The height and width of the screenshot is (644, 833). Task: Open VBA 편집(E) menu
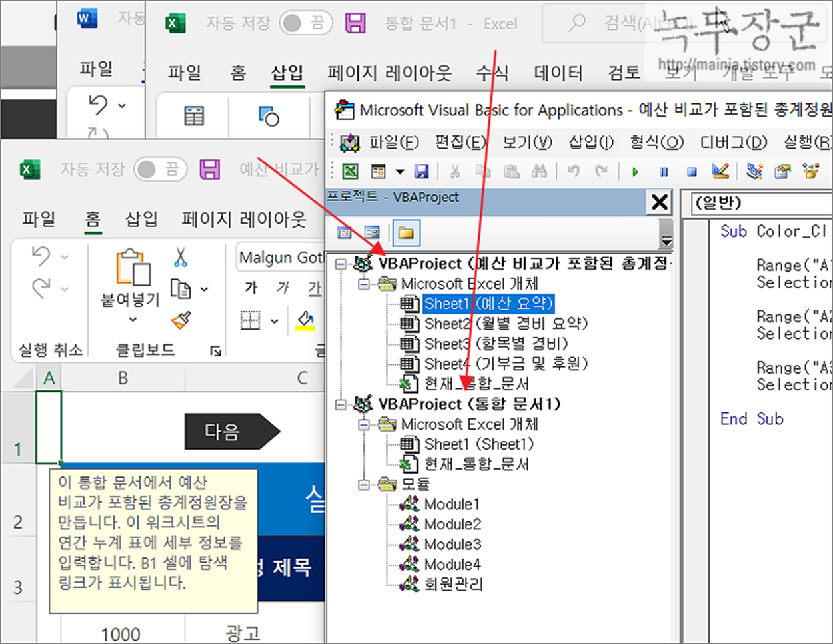click(460, 142)
